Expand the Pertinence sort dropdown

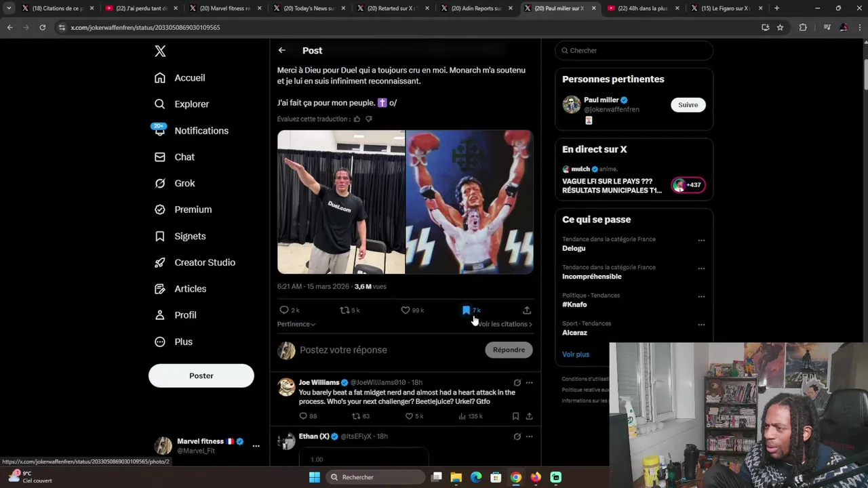[296, 325]
